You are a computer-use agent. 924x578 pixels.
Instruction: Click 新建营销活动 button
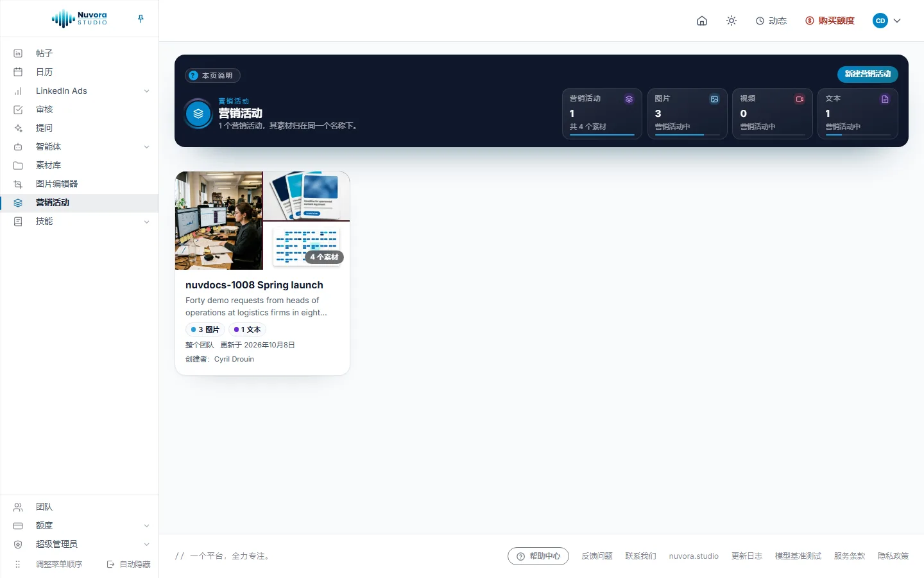(868, 74)
